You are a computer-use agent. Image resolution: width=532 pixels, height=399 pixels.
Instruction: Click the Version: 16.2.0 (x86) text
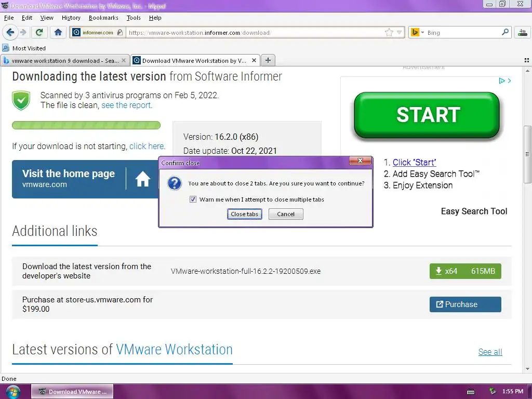tap(221, 137)
